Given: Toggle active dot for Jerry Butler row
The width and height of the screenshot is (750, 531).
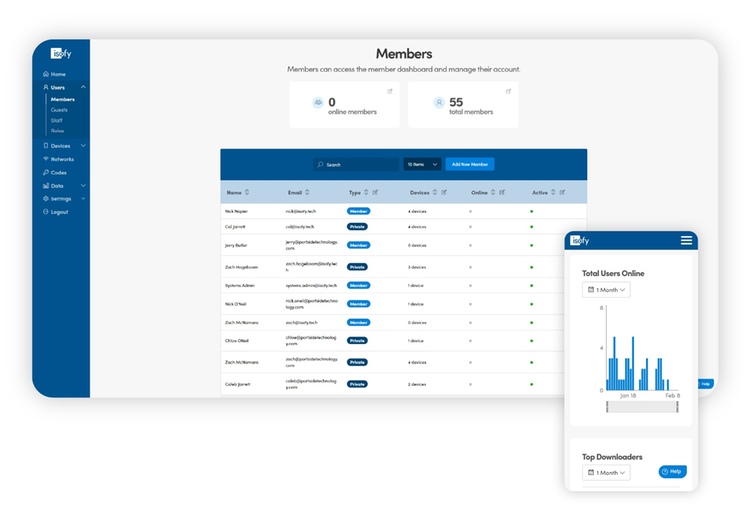Looking at the screenshot, I should point(531,245).
